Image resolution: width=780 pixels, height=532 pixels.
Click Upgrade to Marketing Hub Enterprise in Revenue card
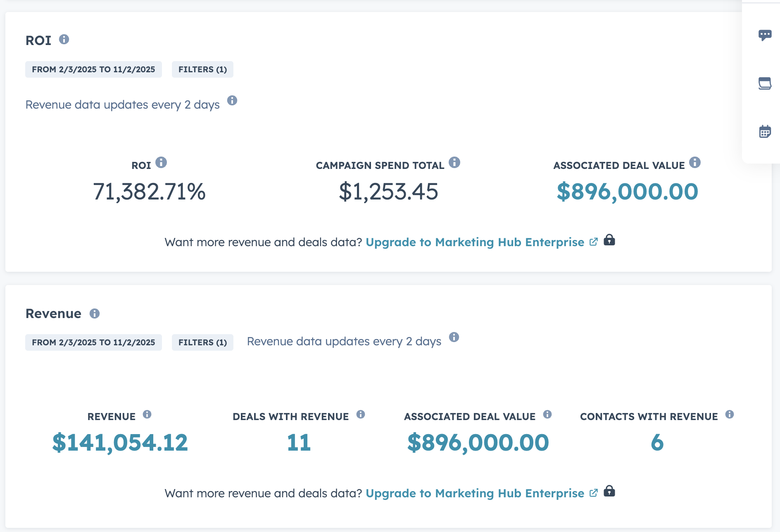(475, 493)
